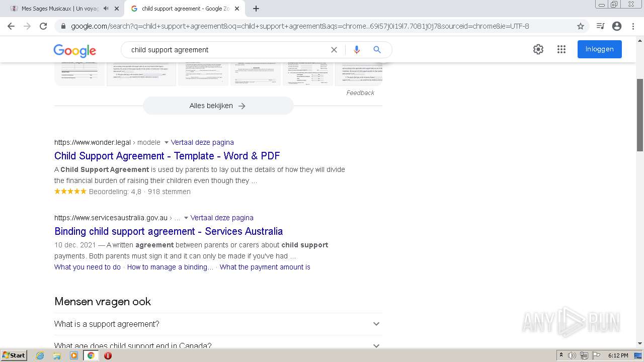This screenshot has width=644, height=362.
Task: Open File Explorer folder in taskbar
Action: click(x=57, y=355)
